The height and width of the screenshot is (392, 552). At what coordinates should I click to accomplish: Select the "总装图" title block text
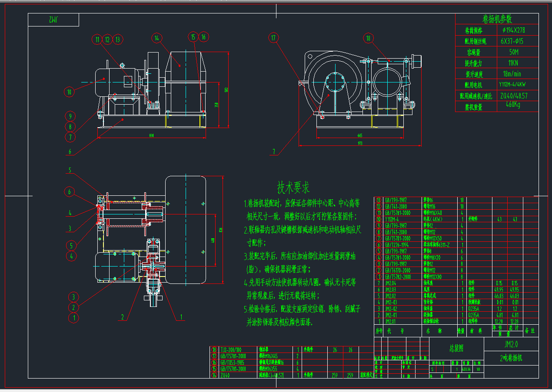click(456, 348)
